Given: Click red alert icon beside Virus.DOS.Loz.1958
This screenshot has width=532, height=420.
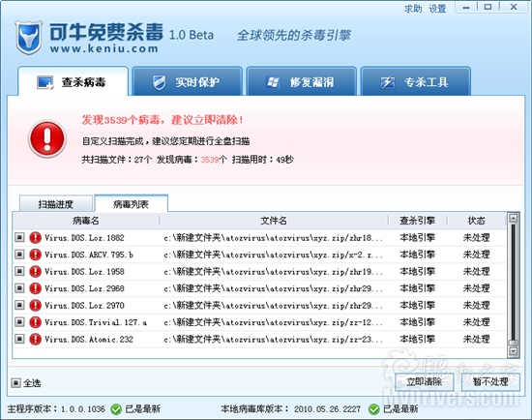Looking at the screenshot, I should pos(35,271).
